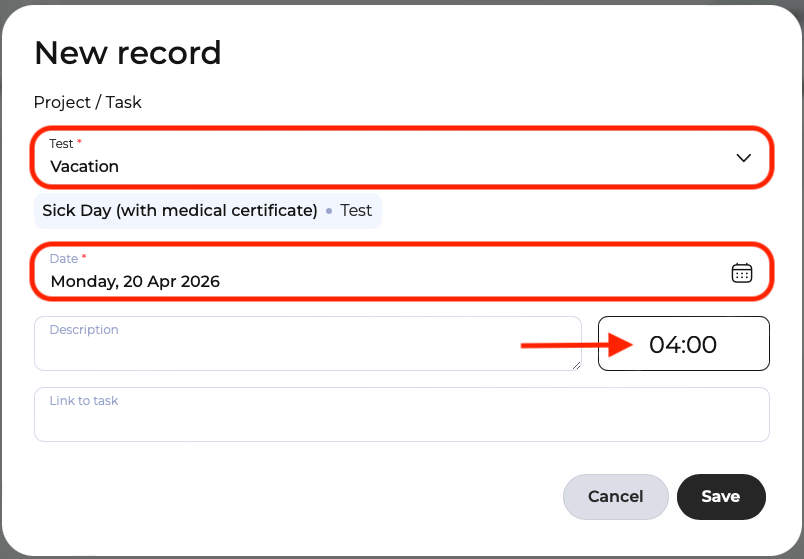Click the Description box resize handle
The width and height of the screenshot is (804, 559).
[576, 366]
